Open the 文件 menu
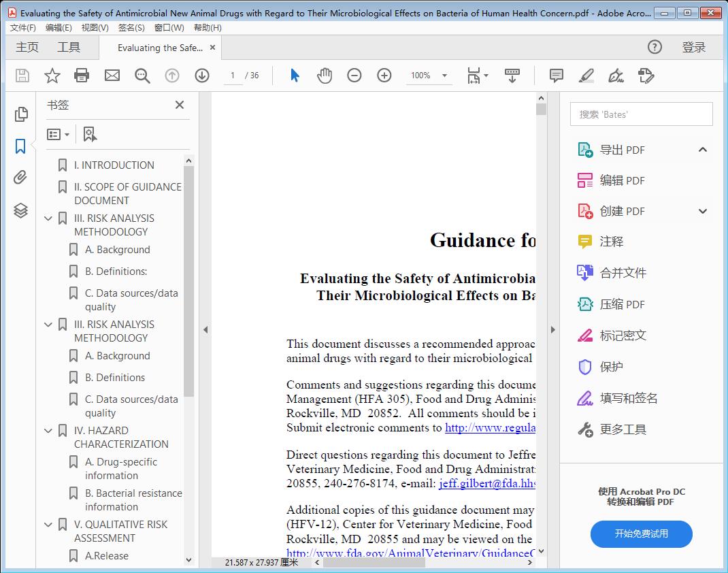 (22, 28)
